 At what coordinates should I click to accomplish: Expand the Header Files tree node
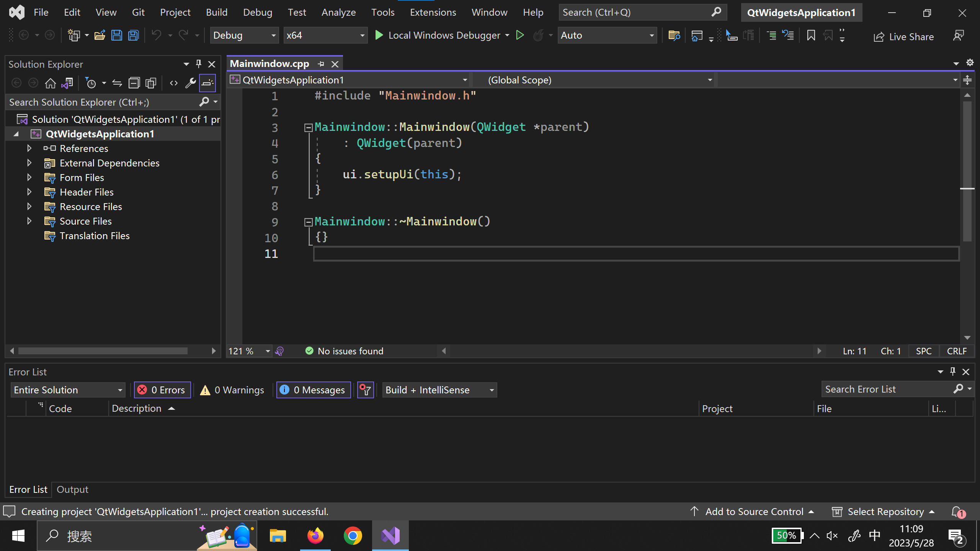pos(29,192)
